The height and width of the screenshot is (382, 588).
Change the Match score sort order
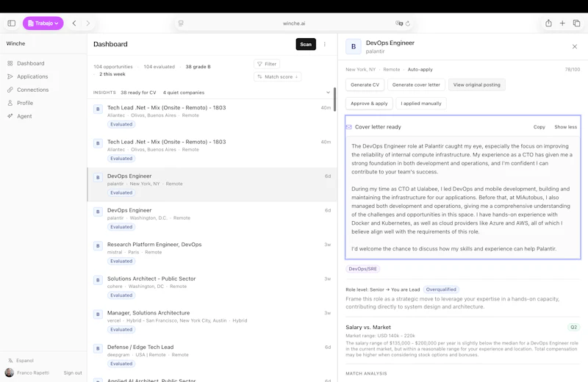pyautogui.click(x=278, y=77)
